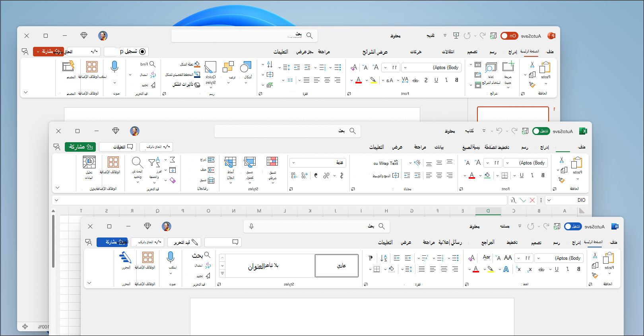Open References tab in Word
Viewport: 644px width, 336px height.
pos(488,242)
